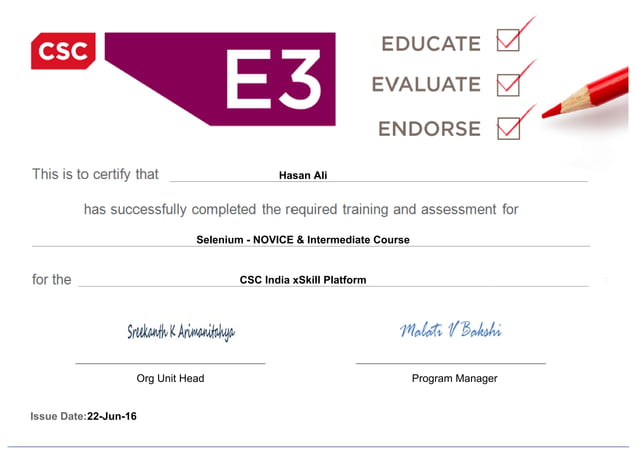Image resolution: width=638 pixels, height=451 pixels.
Task: Click the red CSC logo
Action: pyautogui.click(x=63, y=51)
